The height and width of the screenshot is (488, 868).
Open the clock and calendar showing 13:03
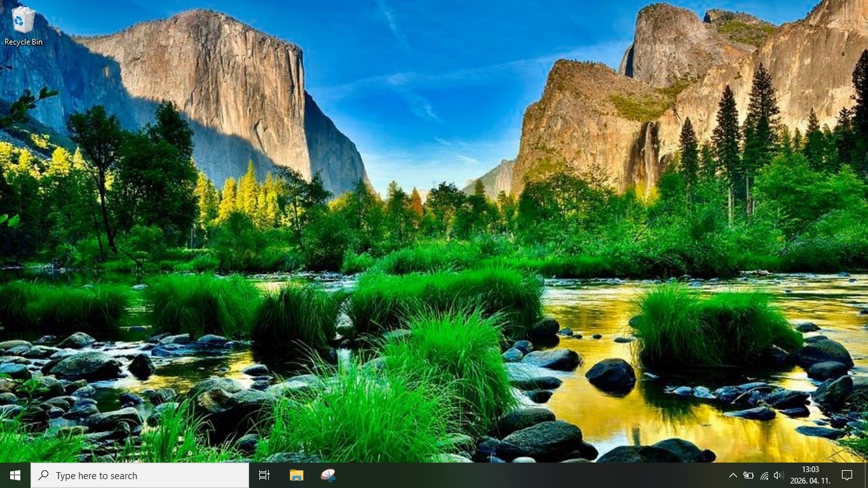click(x=810, y=475)
